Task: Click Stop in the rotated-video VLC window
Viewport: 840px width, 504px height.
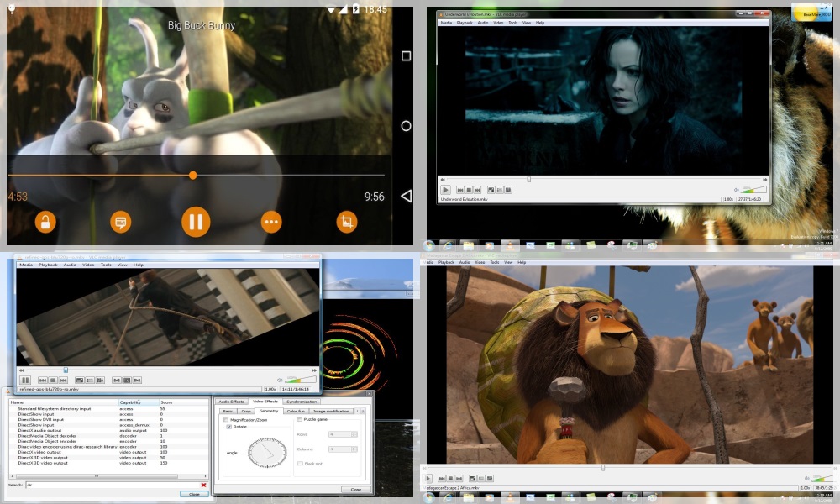Action: (x=53, y=380)
